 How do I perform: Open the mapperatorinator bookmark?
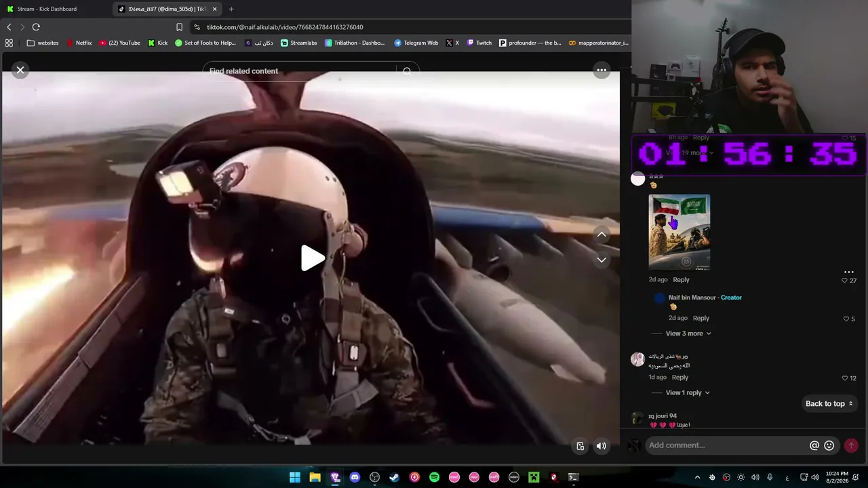599,43
